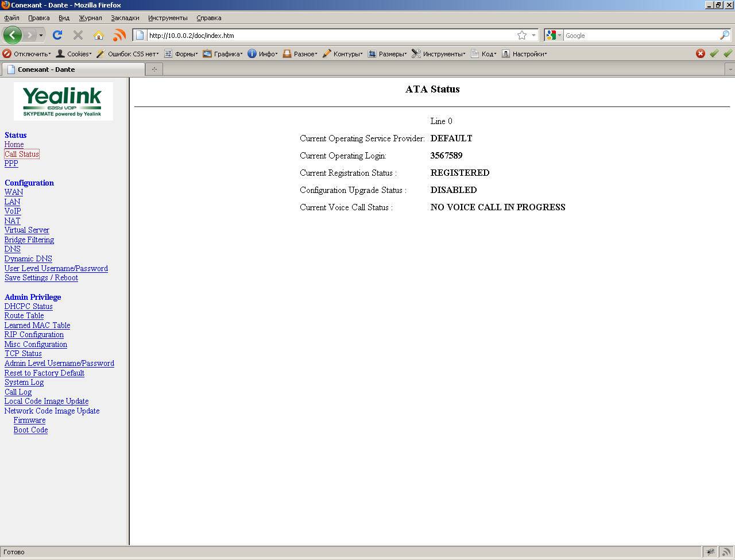Open the VoIP configuration link
This screenshot has width=735, height=560.
[x=13, y=211]
